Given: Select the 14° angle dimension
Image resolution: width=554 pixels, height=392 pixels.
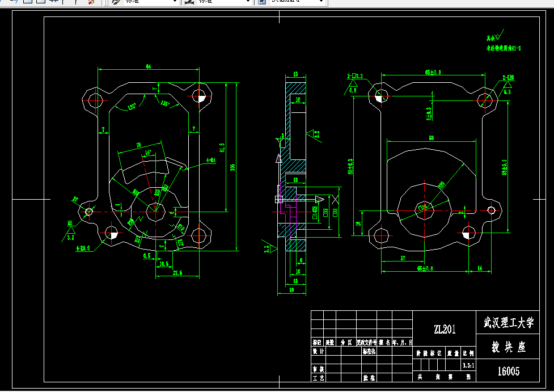Looking at the screenshot, I should click(148, 153).
